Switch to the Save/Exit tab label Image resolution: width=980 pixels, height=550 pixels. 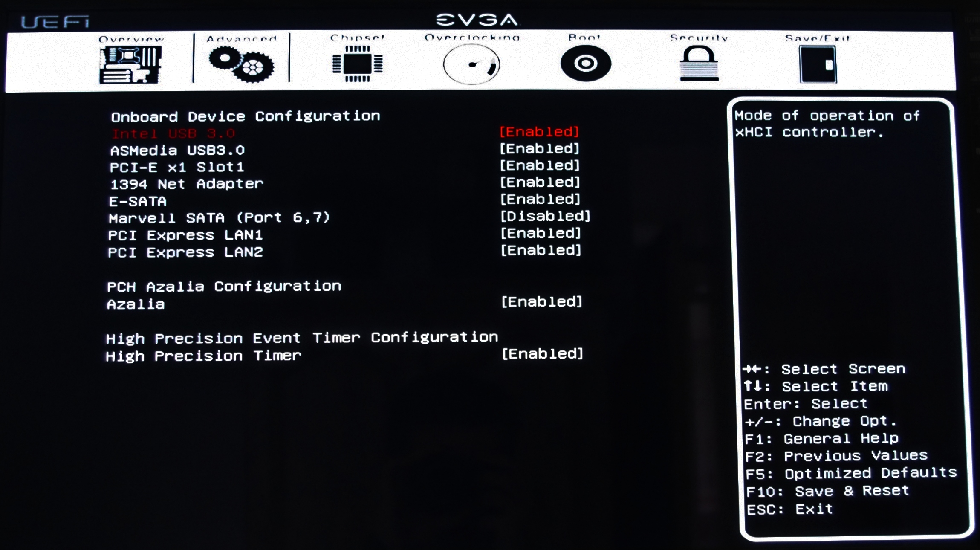[817, 38]
